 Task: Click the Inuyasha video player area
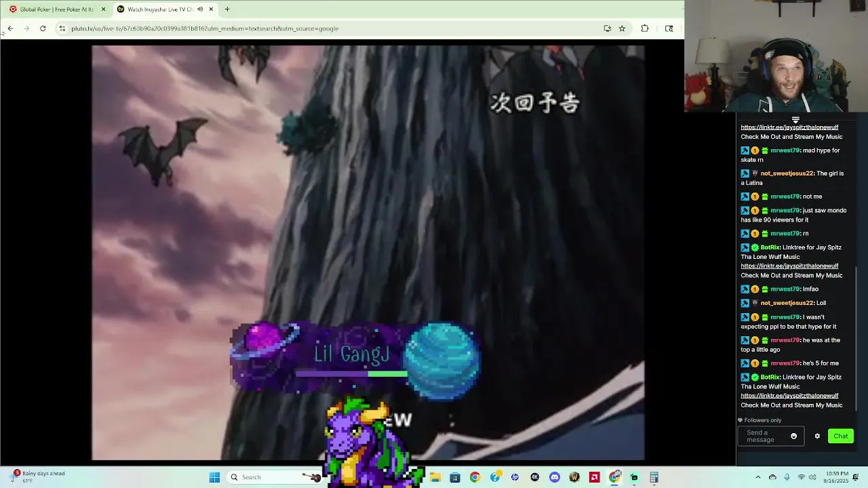(x=368, y=252)
